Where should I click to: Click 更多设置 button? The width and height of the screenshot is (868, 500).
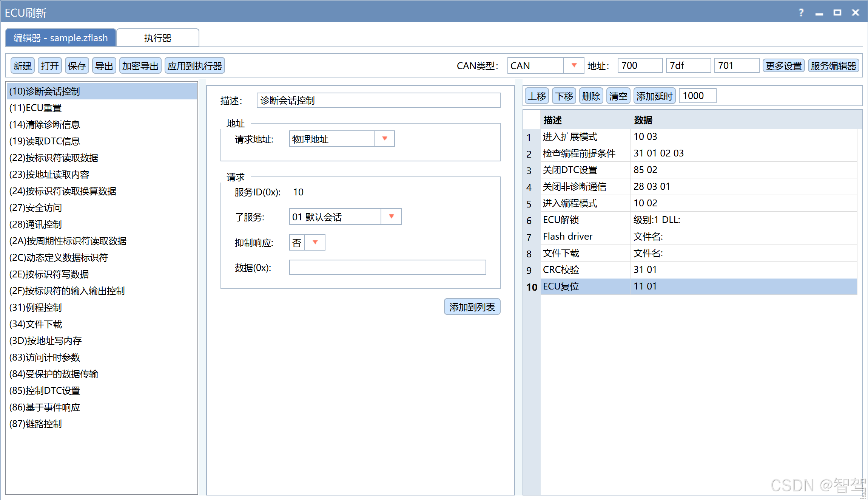783,66
